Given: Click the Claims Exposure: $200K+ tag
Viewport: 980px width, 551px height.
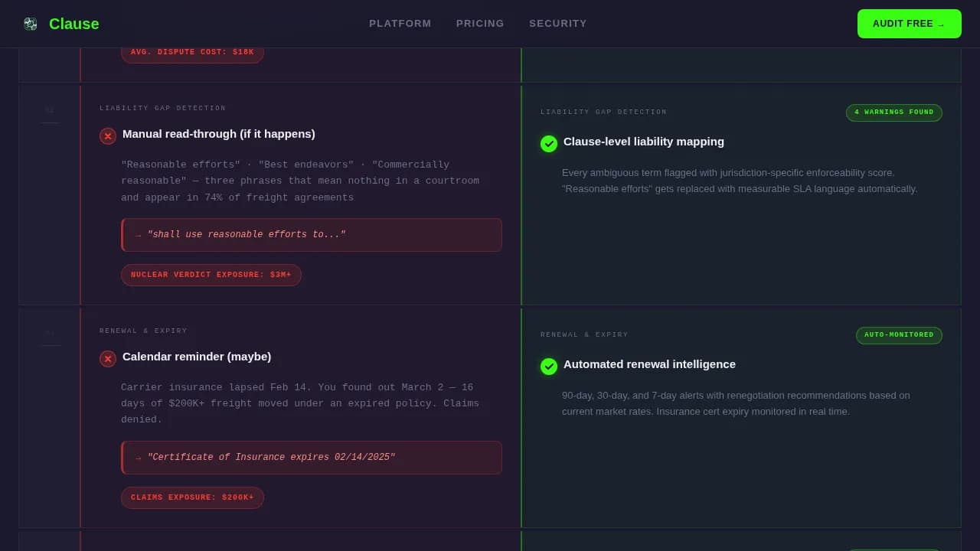Looking at the screenshot, I should tap(192, 497).
